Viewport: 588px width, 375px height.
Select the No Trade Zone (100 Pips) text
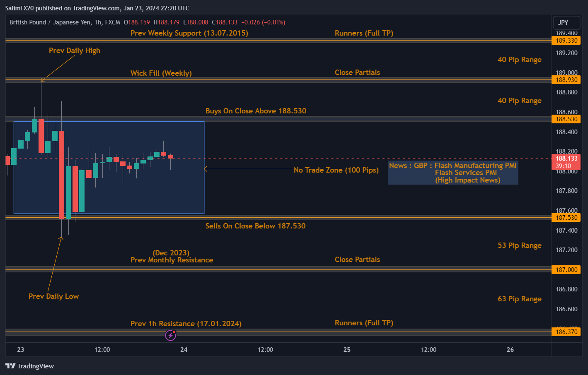click(x=336, y=170)
